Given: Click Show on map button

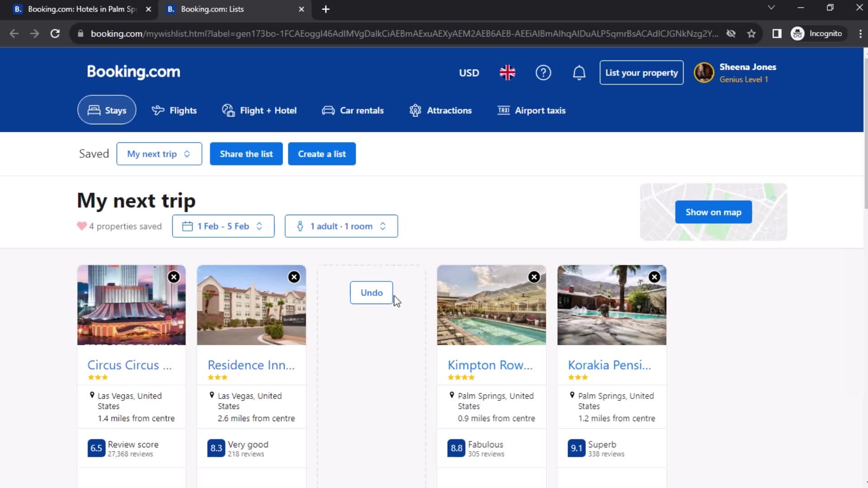Looking at the screenshot, I should [713, 212].
